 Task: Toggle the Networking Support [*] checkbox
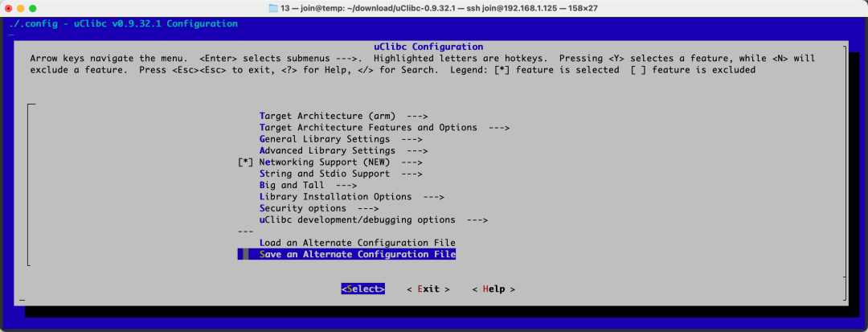coord(245,162)
